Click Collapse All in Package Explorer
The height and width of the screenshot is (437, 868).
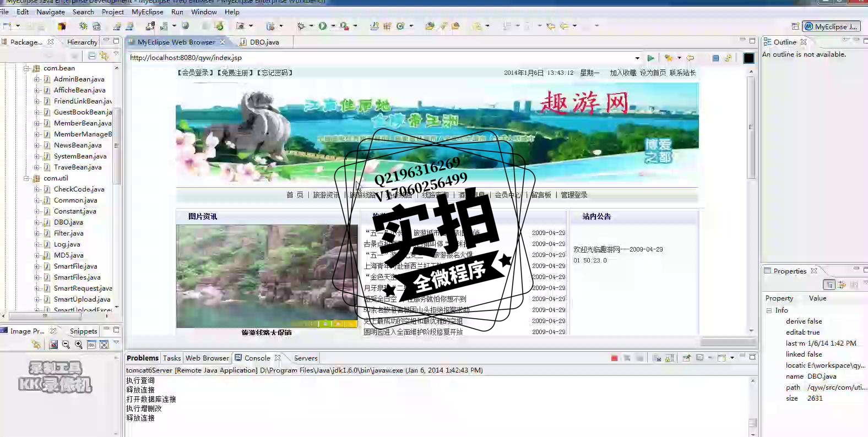coord(92,56)
